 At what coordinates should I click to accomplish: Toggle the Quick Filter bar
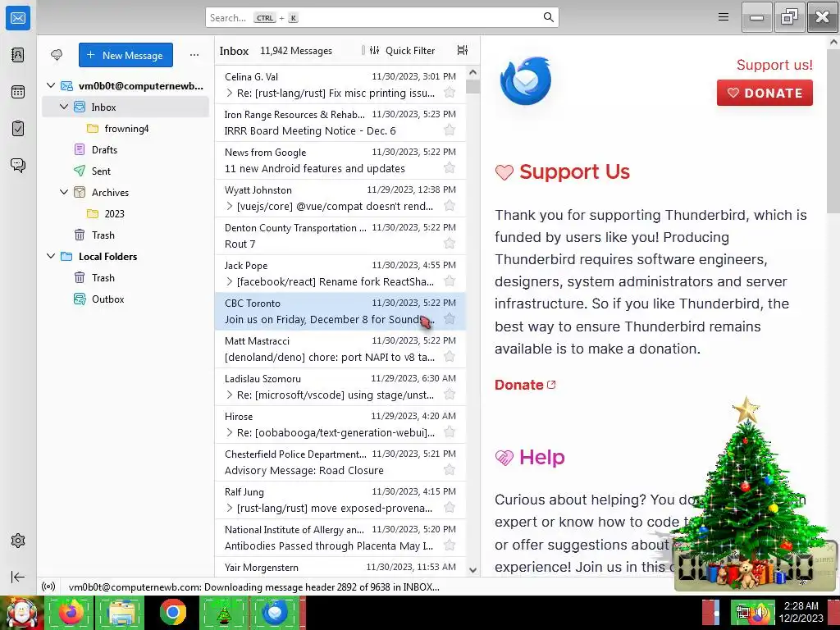(402, 50)
